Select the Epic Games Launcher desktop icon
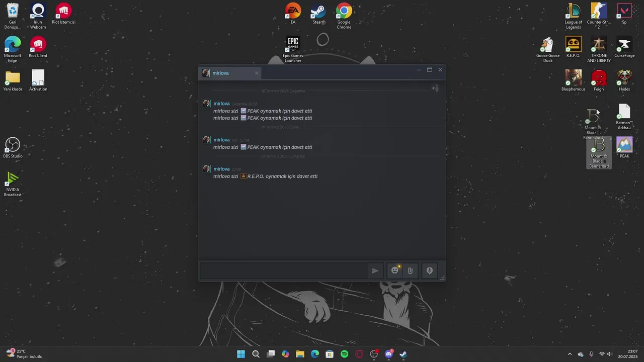644x362 pixels. click(x=293, y=49)
